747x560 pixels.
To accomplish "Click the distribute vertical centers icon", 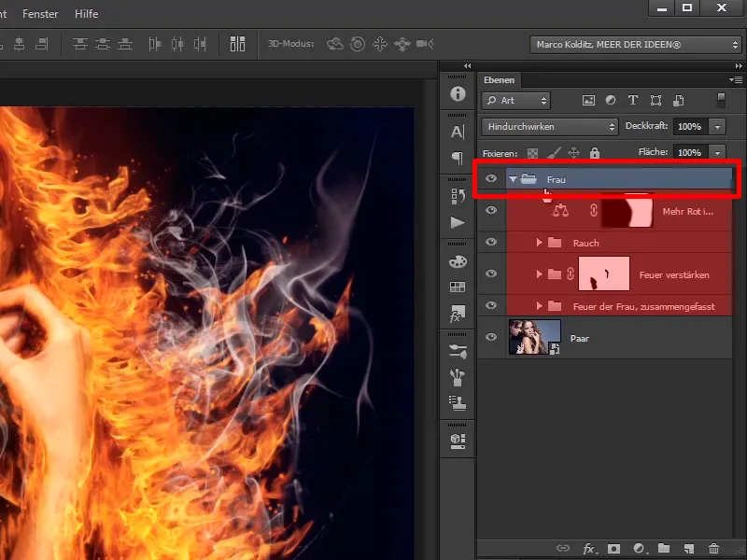I will pyautogui.click(x=103, y=44).
